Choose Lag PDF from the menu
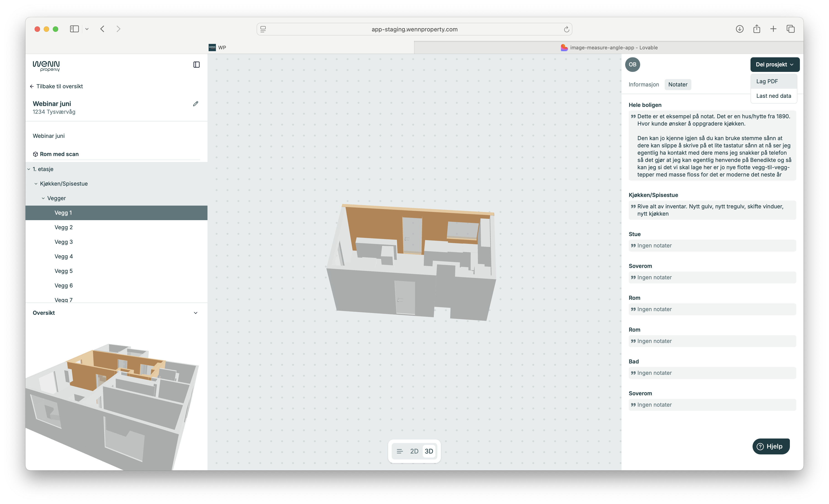829x504 pixels. [x=767, y=81]
